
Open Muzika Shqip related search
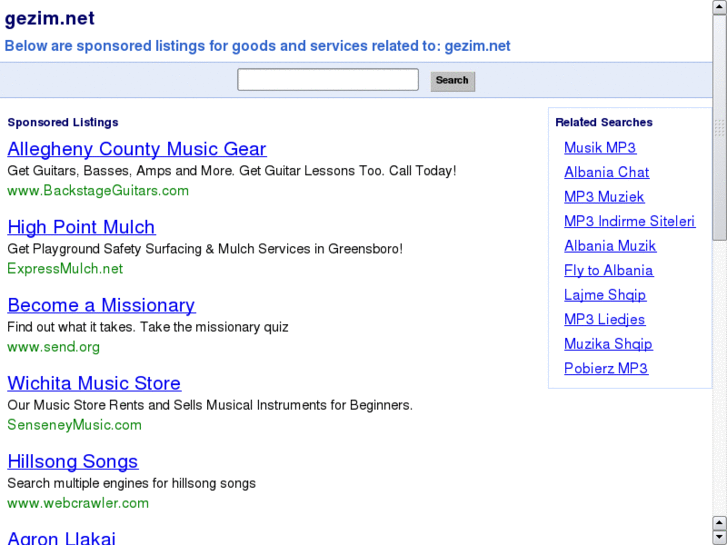608,344
